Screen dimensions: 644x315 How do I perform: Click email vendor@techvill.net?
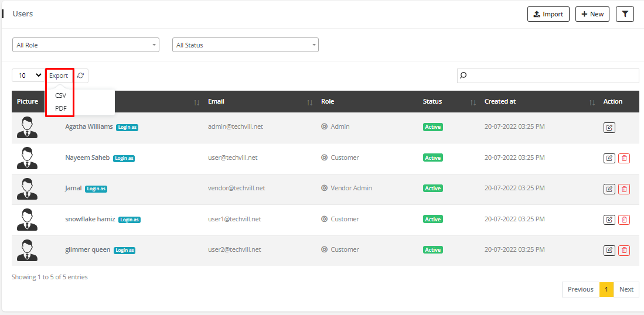[237, 189]
